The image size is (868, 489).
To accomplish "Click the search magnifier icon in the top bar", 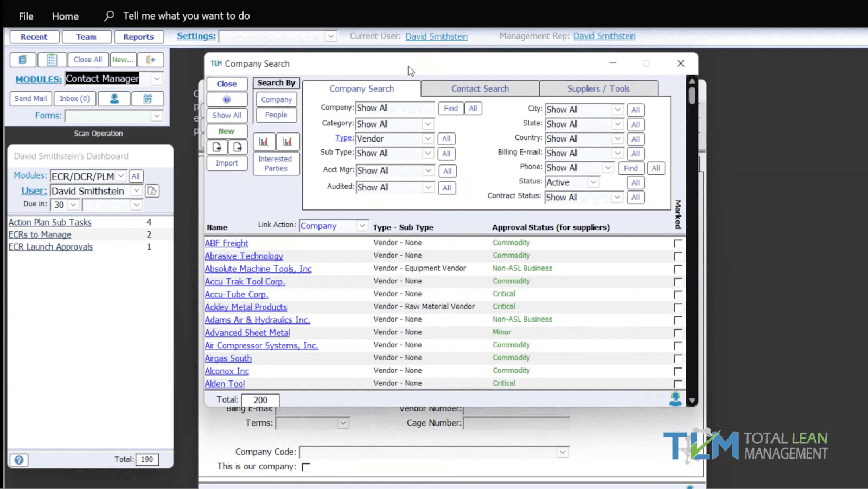I will [109, 16].
